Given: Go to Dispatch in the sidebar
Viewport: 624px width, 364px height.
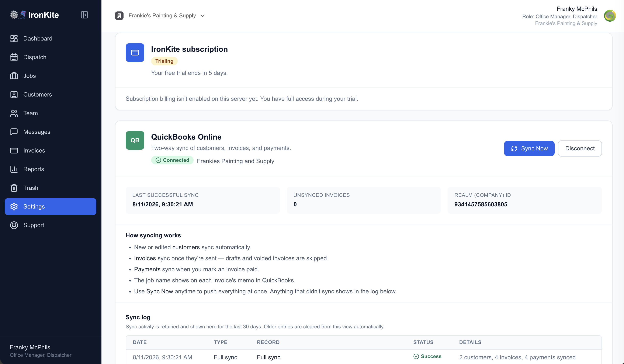Looking at the screenshot, I should pyautogui.click(x=51, y=57).
